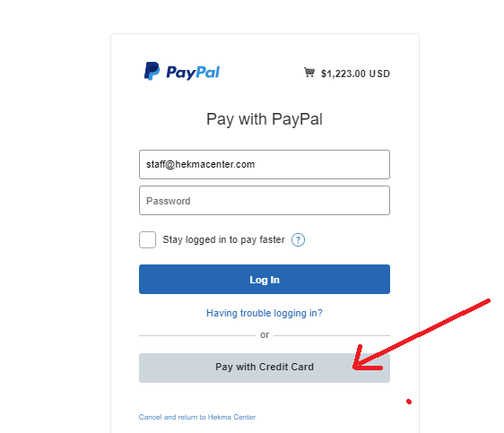504x433 pixels.
Task: Click the small red dot mark
Action: pos(409,402)
